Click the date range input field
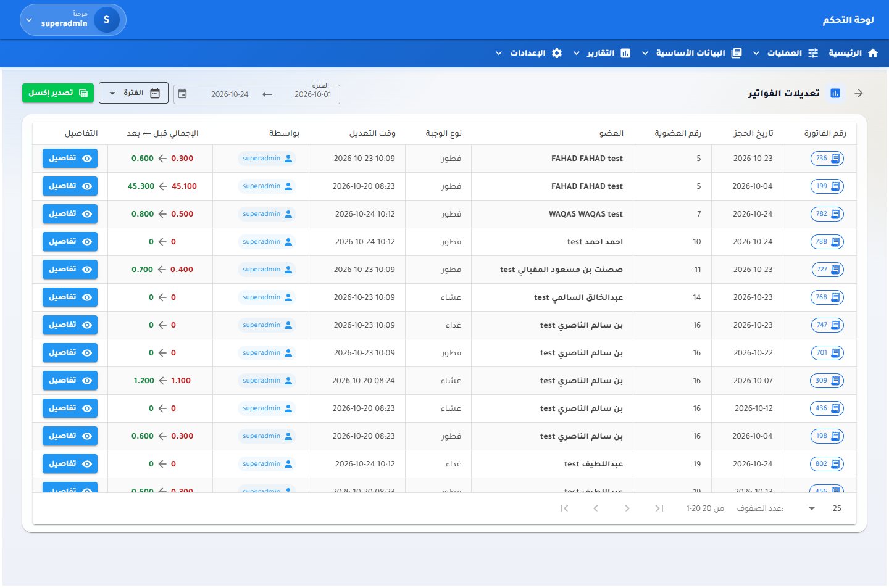The image size is (889, 588). [x=257, y=94]
